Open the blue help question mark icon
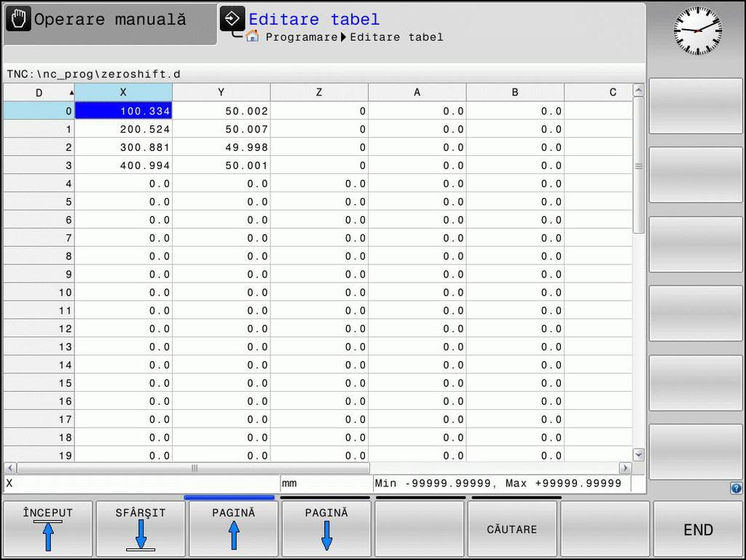Viewport: 746px width, 560px height. click(736, 488)
